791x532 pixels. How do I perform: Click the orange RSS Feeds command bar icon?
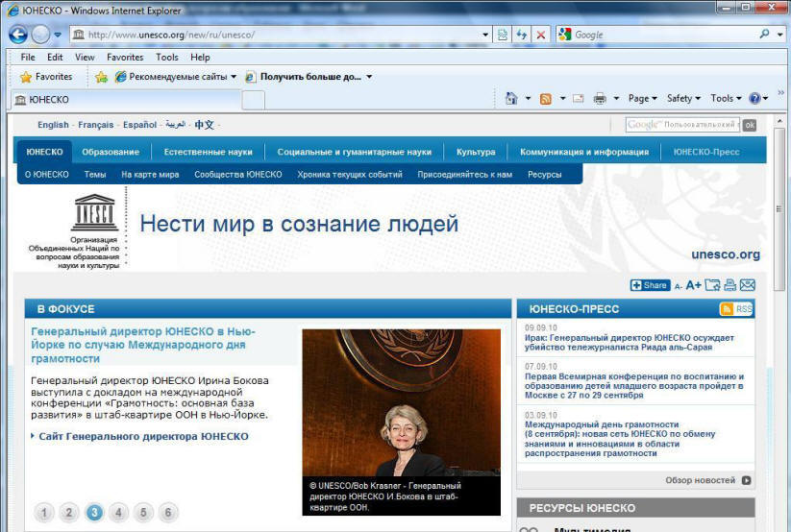click(x=545, y=99)
